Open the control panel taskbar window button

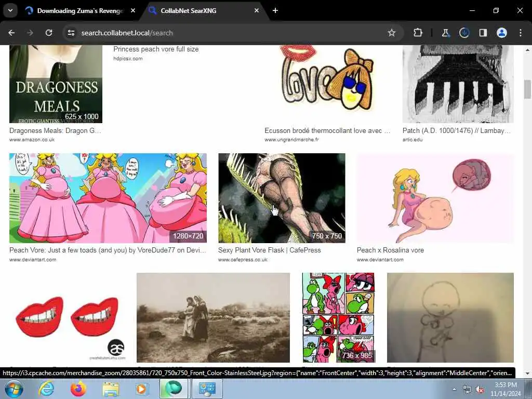tap(207, 389)
